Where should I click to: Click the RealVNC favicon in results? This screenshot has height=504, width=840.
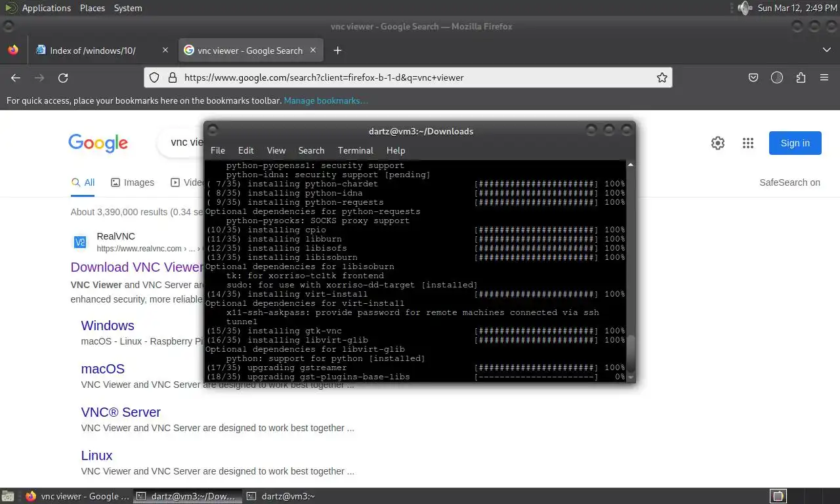(80, 242)
